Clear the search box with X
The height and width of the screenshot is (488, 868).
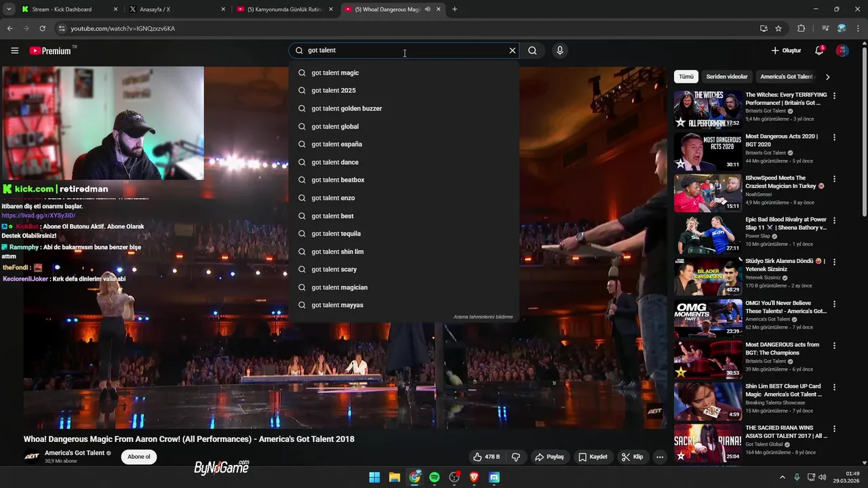coord(513,50)
